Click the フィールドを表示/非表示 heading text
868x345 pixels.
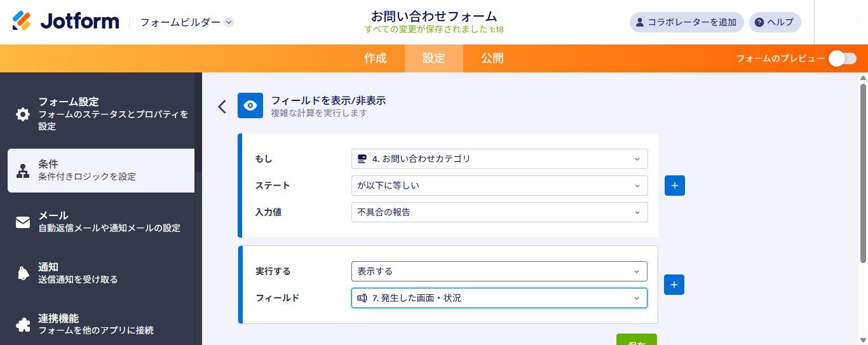click(x=329, y=100)
